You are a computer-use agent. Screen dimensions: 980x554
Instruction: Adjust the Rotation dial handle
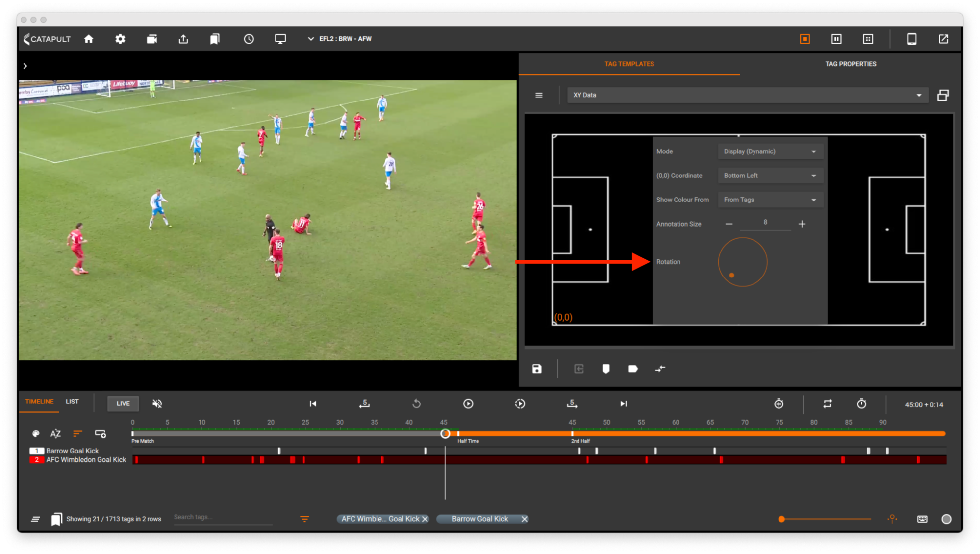tap(732, 276)
